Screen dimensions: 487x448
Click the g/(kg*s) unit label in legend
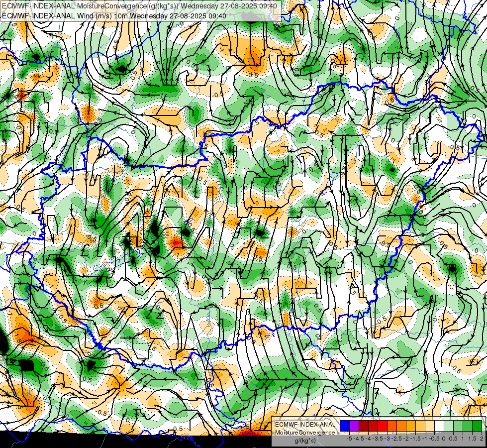click(x=305, y=441)
